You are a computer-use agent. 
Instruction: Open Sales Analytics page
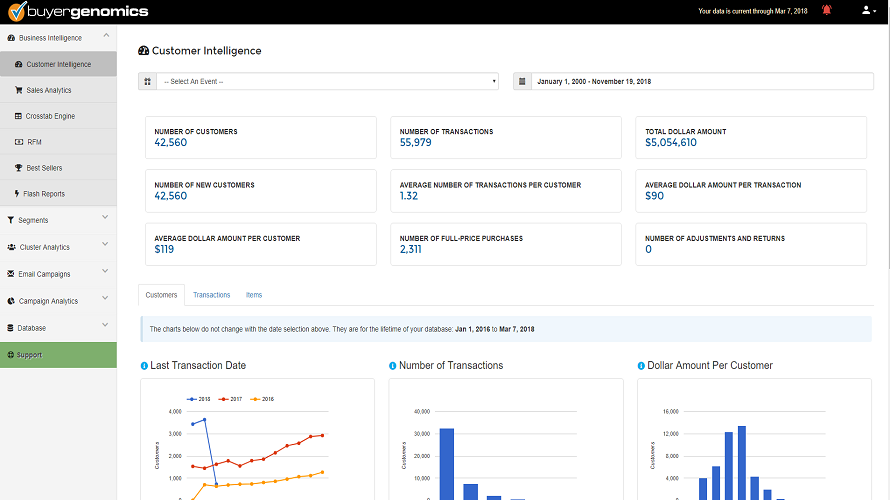[58, 90]
